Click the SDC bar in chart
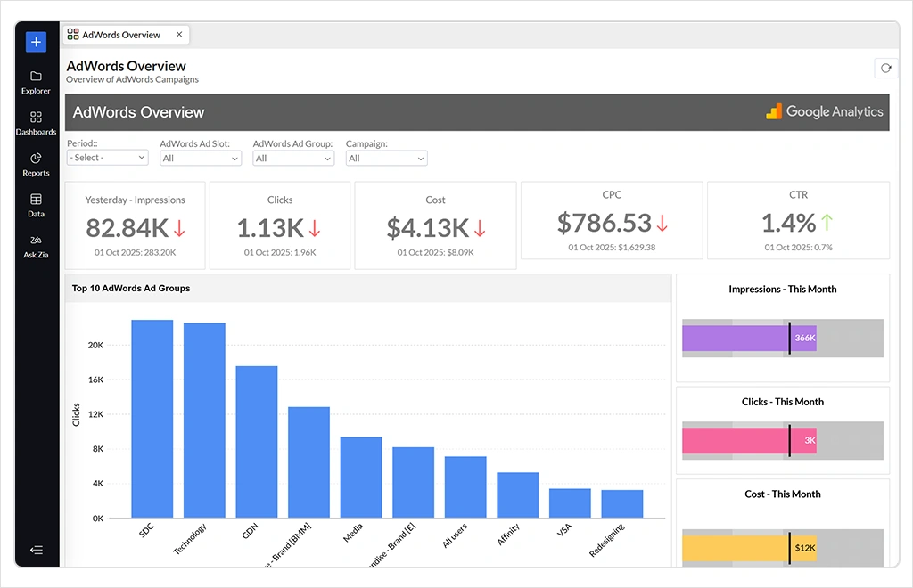 pyautogui.click(x=152, y=419)
